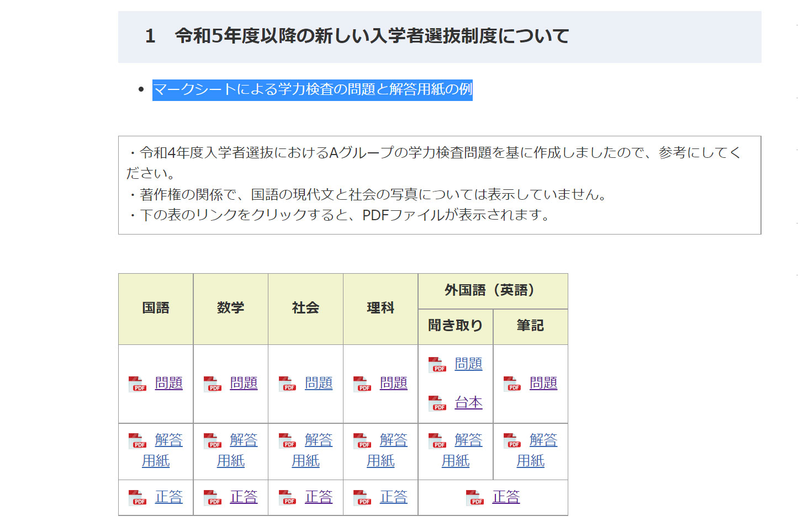Open the 台本 PDF icon
Screen dimensions: 798x532
coord(437,404)
